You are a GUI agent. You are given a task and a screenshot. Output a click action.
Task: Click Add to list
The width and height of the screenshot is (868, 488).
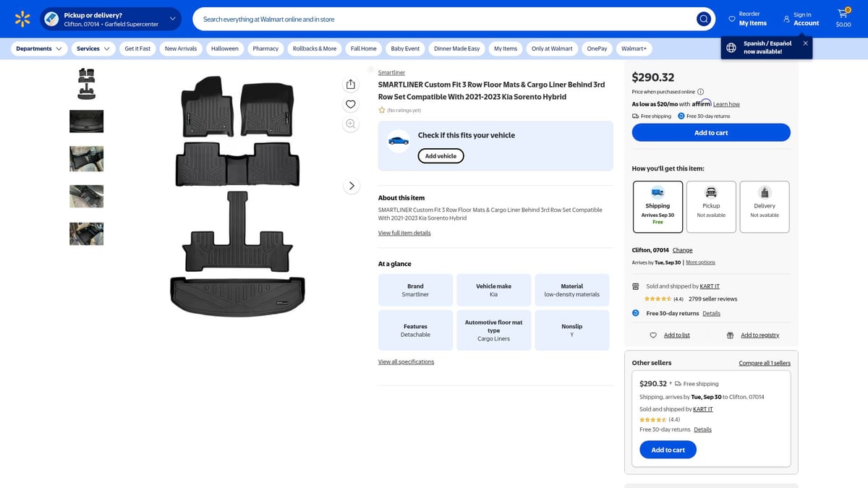pyautogui.click(x=676, y=335)
